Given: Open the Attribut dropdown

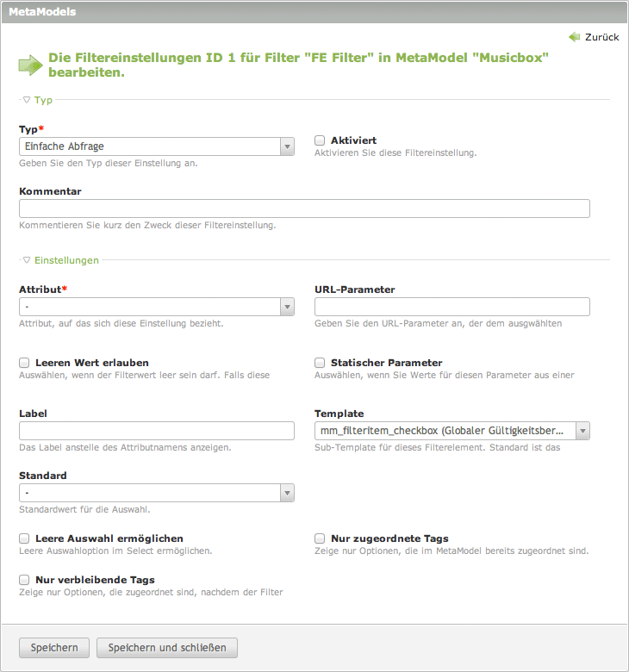Looking at the screenshot, I should pyautogui.click(x=157, y=307).
